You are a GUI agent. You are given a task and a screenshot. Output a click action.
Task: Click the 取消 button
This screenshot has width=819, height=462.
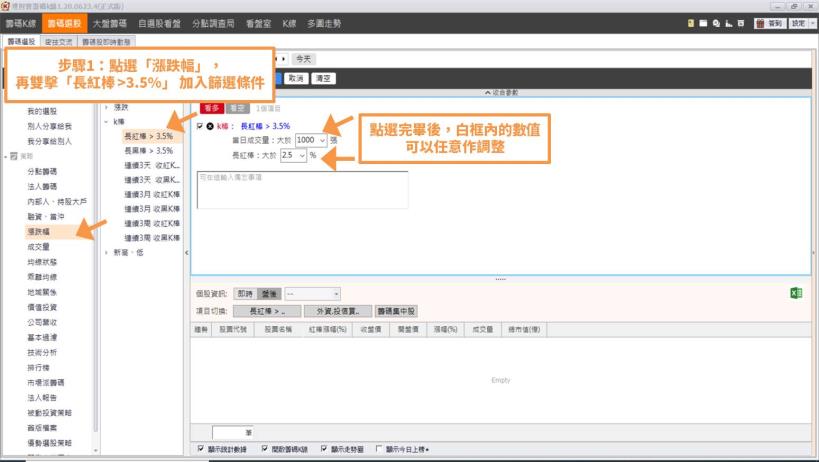(296, 78)
